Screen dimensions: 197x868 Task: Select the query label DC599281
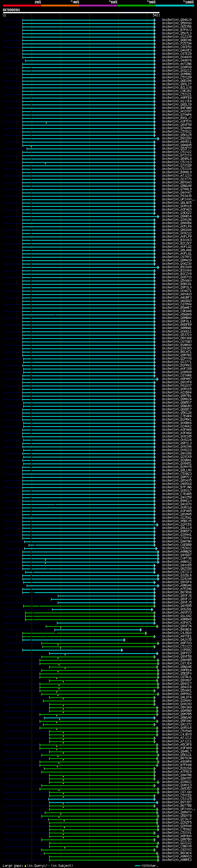click(x=11, y=10)
